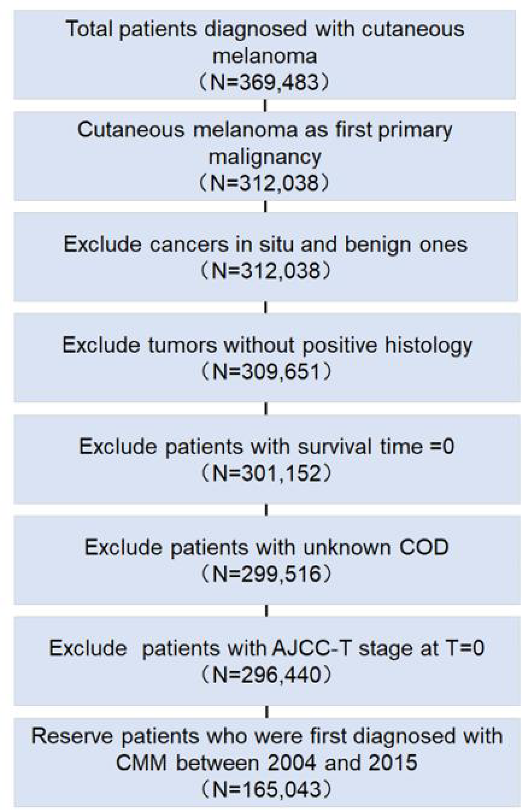Click 'Exclude cancers in situ and benign ones'

point(265,245)
